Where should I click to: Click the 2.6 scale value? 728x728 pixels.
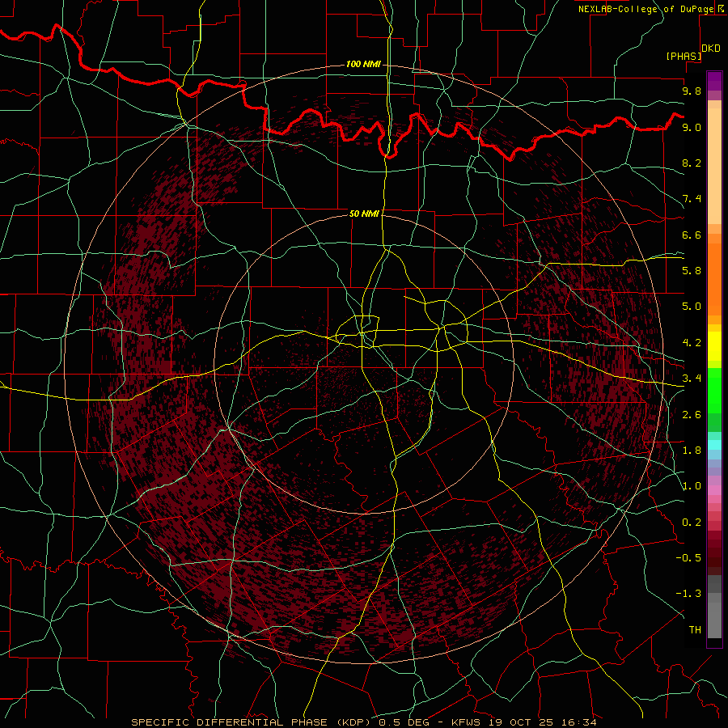(x=692, y=415)
